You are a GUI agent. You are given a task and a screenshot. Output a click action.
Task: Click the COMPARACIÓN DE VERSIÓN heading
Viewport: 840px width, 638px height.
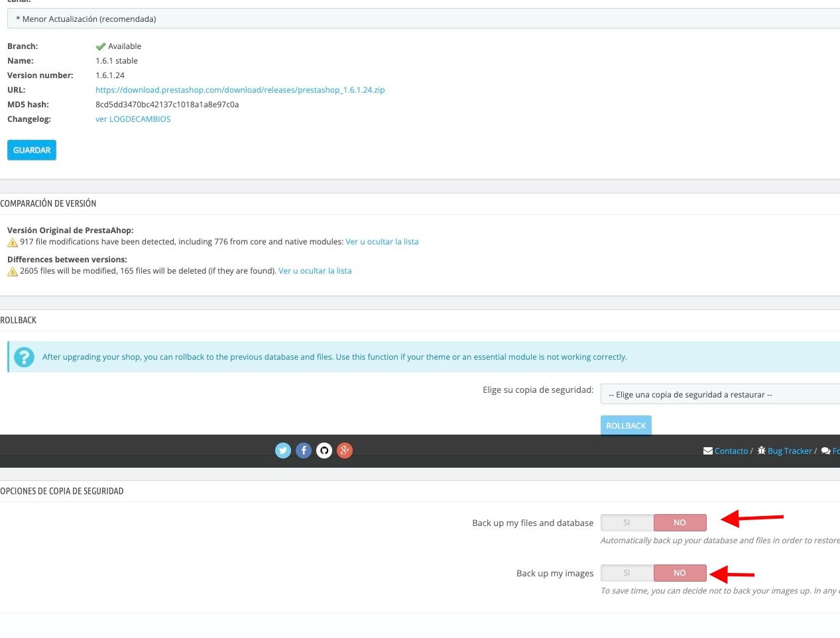(x=48, y=203)
